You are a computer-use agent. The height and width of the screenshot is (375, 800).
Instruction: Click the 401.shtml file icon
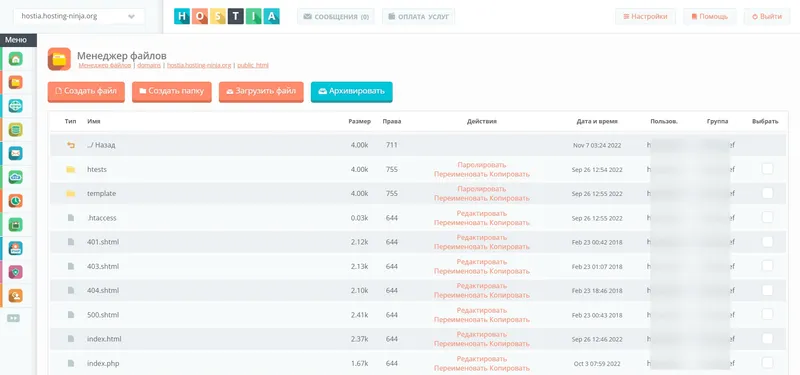tap(71, 242)
